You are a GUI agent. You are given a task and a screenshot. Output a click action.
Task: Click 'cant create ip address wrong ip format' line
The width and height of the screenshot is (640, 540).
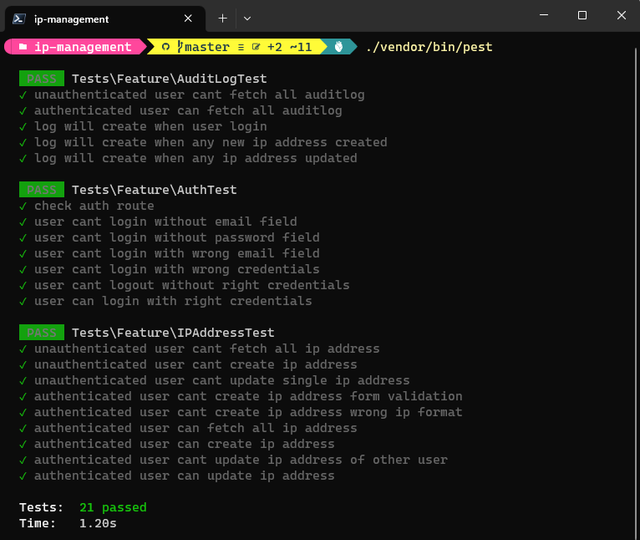pyautogui.click(x=248, y=412)
